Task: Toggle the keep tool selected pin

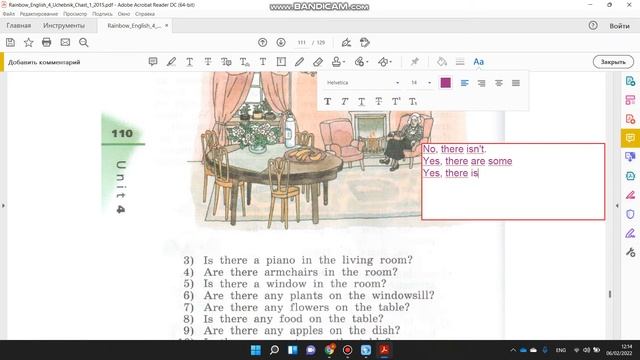Action: (x=415, y=62)
